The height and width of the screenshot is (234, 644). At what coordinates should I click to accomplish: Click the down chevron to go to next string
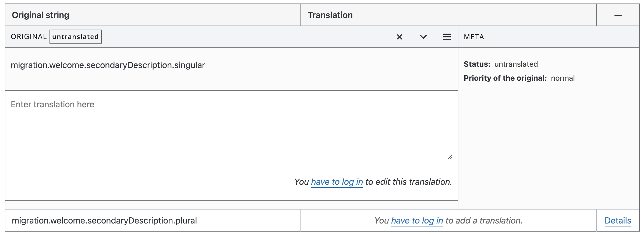coord(423,37)
